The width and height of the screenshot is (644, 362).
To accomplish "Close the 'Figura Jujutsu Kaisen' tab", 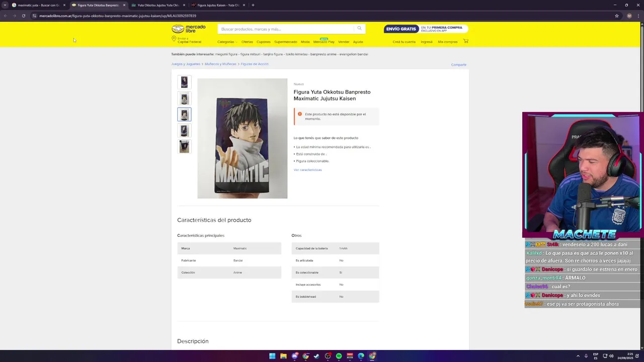I will (244, 5).
